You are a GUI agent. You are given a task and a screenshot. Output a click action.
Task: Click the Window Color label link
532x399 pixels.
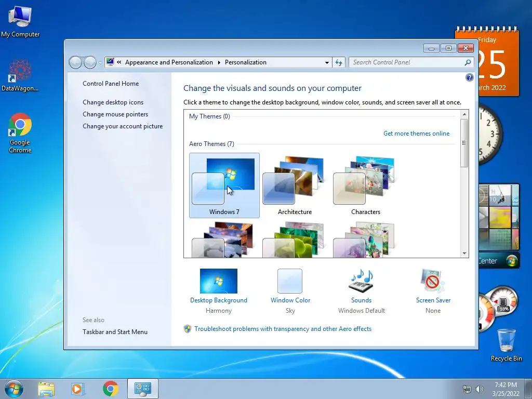point(290,300)
